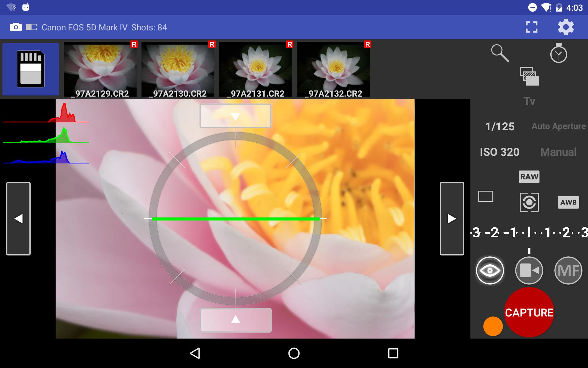Adjust the exposure compensation scale
This screenshot has height=368, width=588.
click(529, 232)
